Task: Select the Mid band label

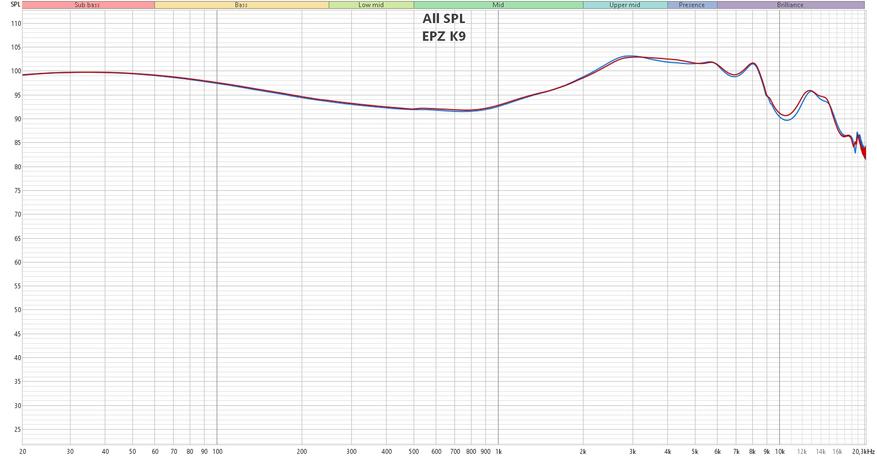Action: (x=498, y=5)
